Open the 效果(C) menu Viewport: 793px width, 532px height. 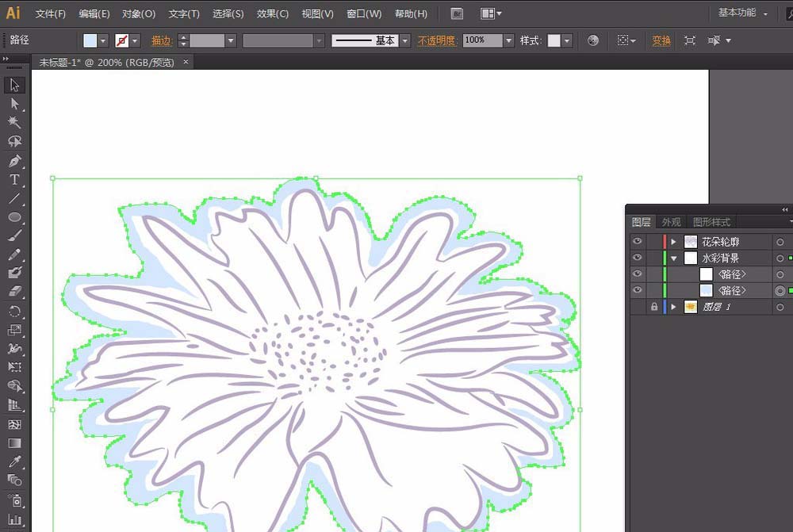tap(273, 14)
